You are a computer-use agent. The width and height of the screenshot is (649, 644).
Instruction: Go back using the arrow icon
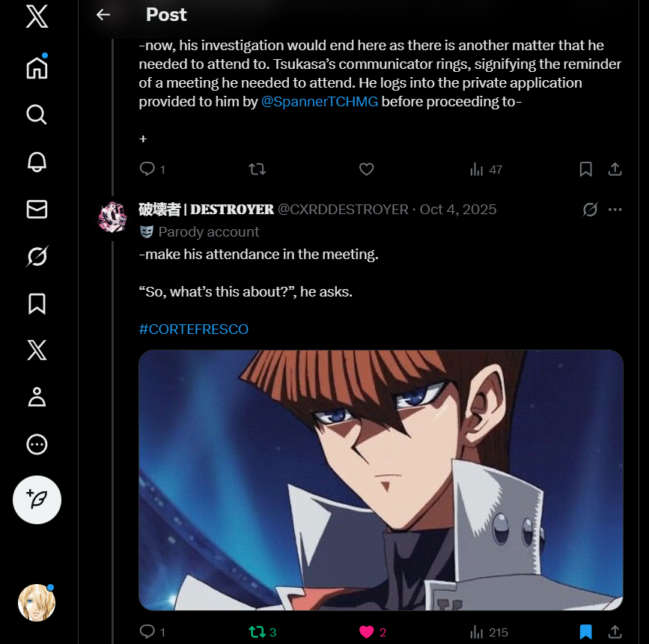(x=103, y=14)
